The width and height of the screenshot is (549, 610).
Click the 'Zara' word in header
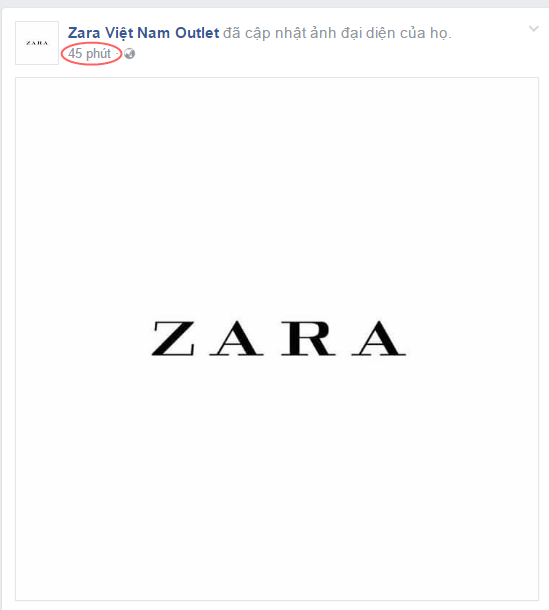(84, 33)
